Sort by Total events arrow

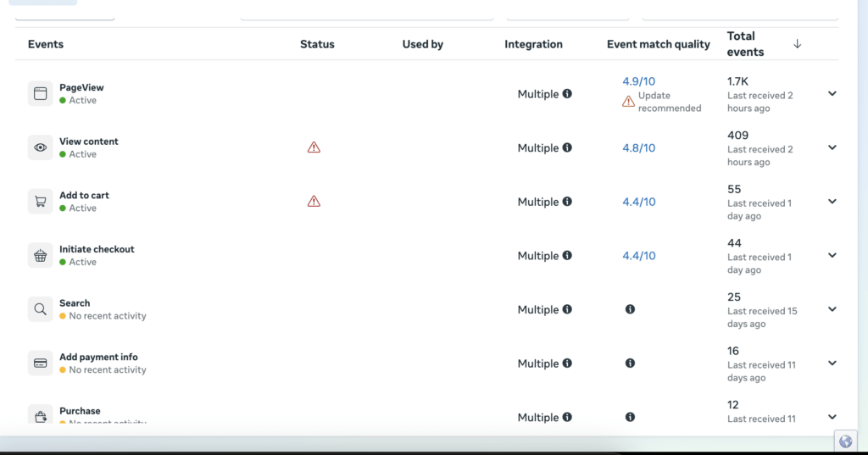(x=797, y=44)
